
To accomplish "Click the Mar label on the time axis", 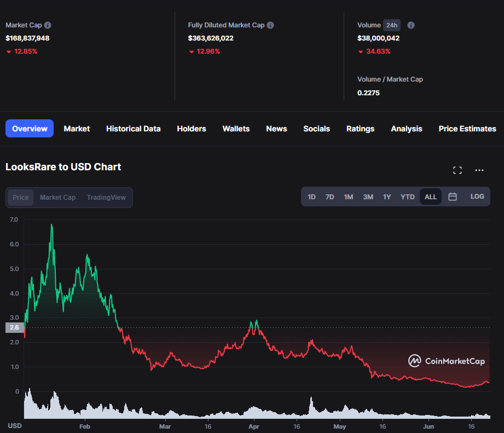I will (x=165, y=426).
